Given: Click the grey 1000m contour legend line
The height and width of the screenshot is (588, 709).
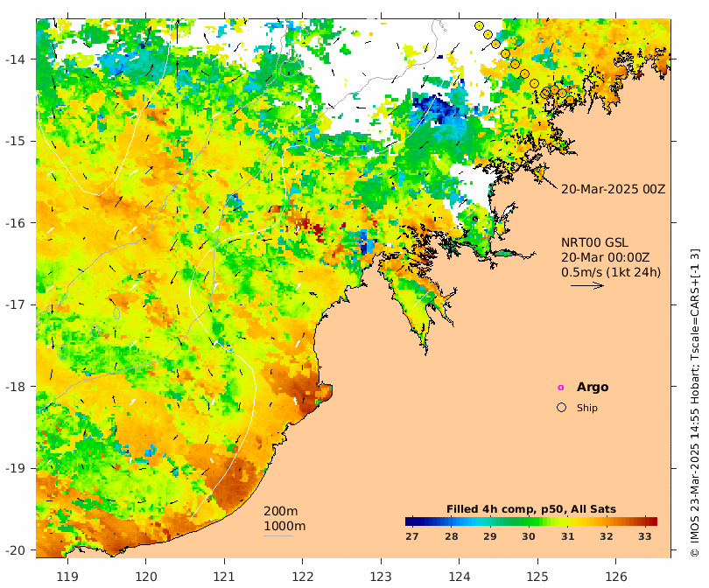Looking at the screenshot, I should (278, 536).
